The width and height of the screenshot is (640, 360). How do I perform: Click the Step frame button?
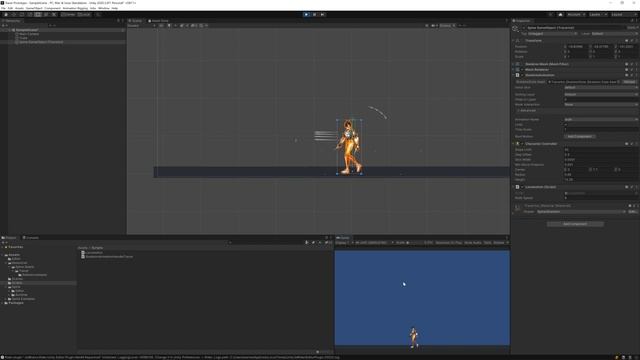coord(322,14)
